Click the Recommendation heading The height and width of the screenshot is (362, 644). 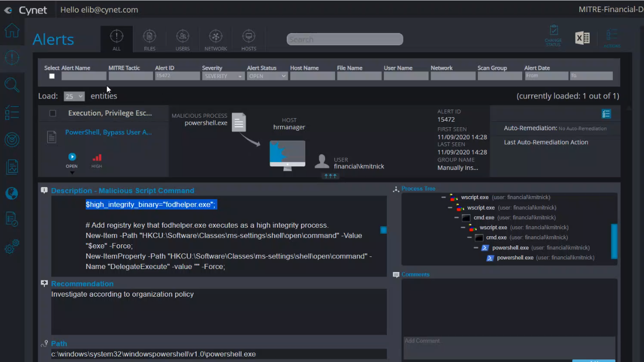(82, 284)
